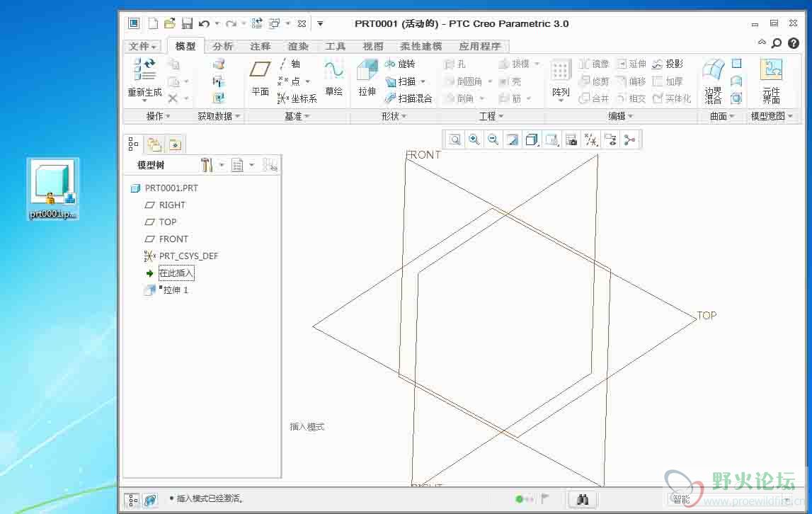Viewport: 812px width, 514px height.
Task: Click the Zoom Out magnifier icon
Action: click(493, 139)
